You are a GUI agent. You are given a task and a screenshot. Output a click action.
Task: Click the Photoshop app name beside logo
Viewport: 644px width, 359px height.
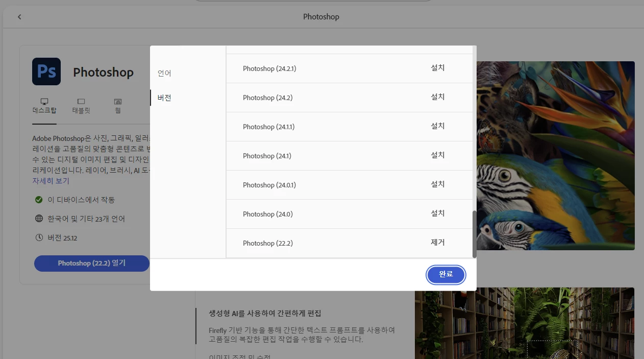click(103, 73)
